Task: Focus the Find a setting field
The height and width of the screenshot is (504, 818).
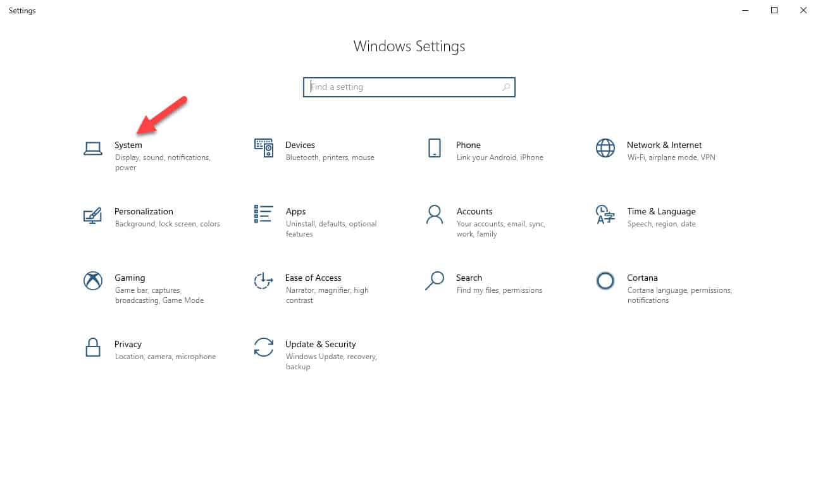Action: tap(409, 87)
